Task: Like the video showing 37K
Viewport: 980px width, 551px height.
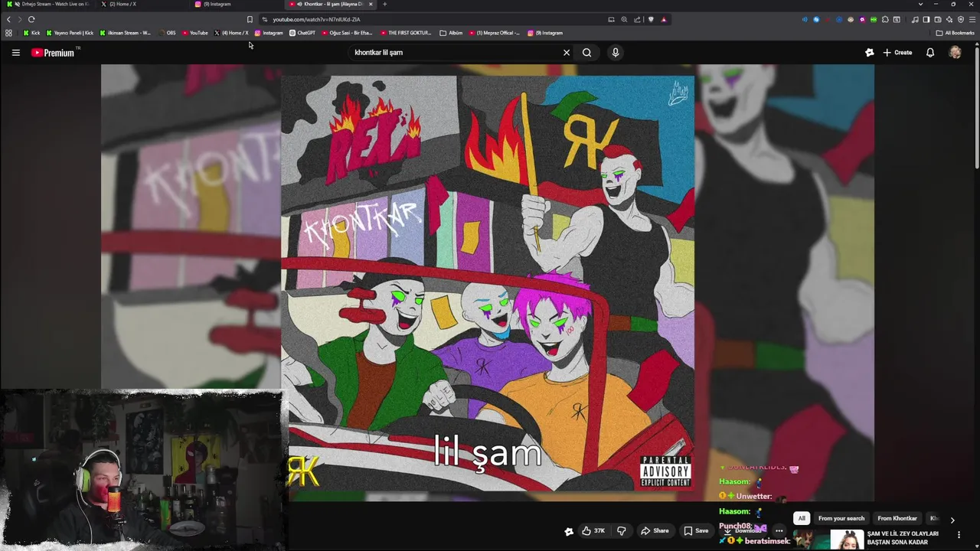Action: tap(593, 531)
